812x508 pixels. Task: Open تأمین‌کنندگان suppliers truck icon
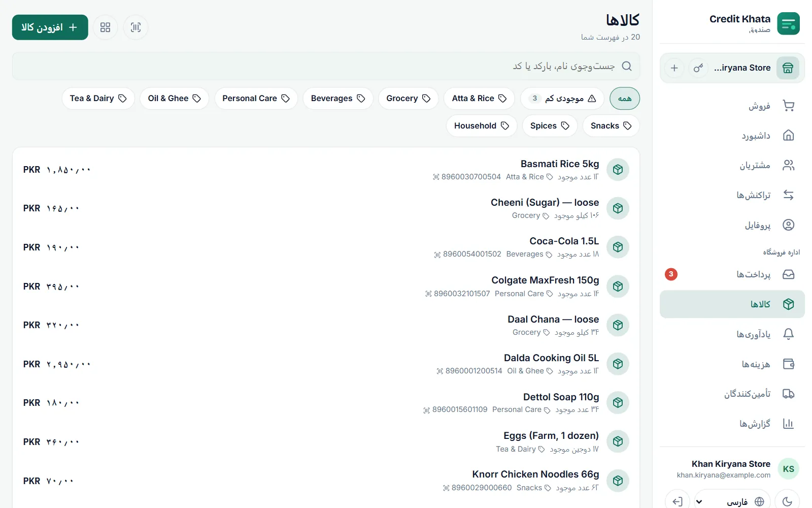pos(788,394)
